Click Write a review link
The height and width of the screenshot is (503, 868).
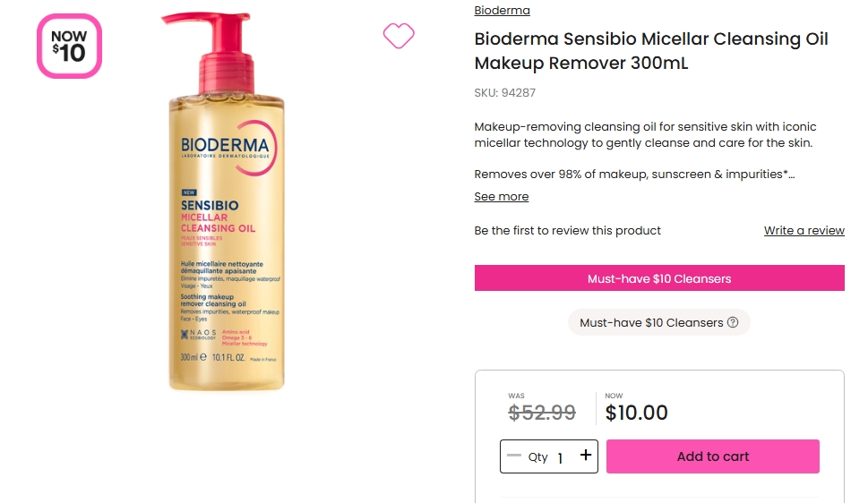[x=804, y=231]
